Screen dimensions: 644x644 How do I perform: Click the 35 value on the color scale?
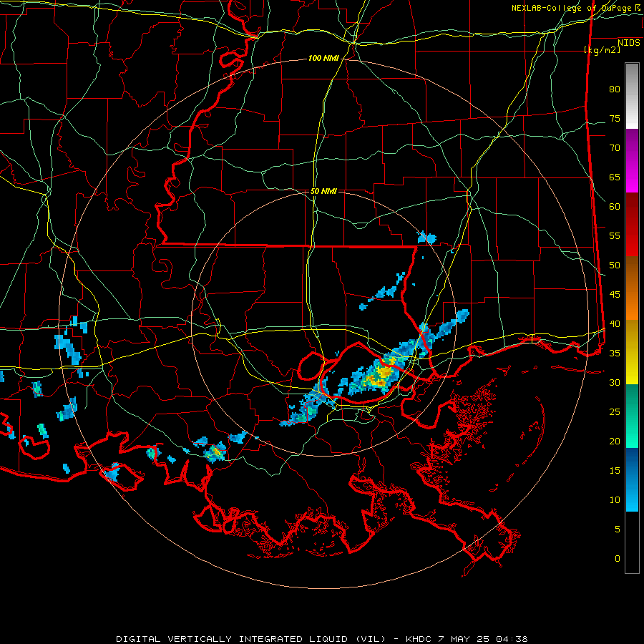[x=615, y=353]
